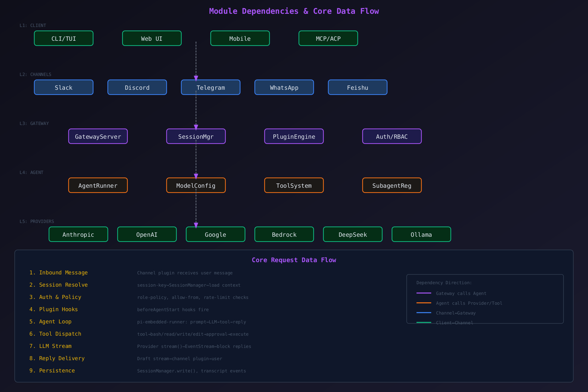Click the MCP/ACP client node
588x392 pixels.
point(328,38)
